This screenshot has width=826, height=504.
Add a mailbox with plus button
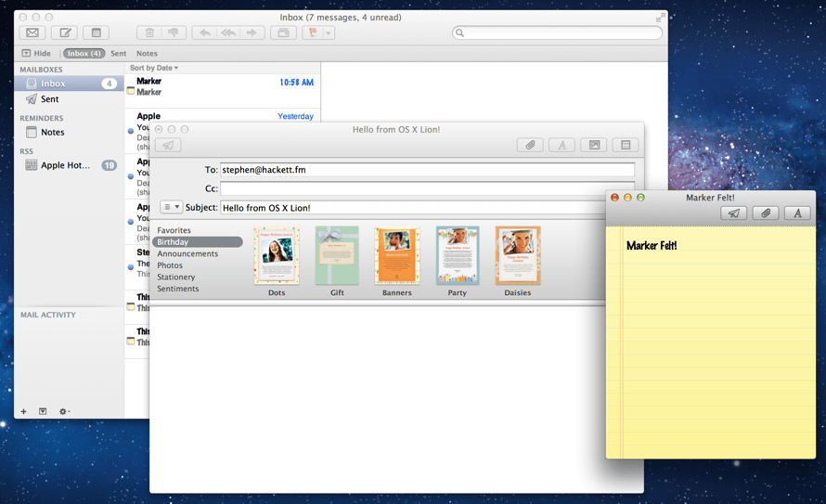pos(23,411)
